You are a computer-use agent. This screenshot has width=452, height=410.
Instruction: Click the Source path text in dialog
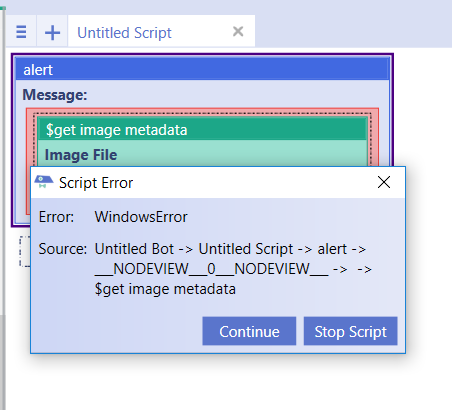click(x=233, y=269)
